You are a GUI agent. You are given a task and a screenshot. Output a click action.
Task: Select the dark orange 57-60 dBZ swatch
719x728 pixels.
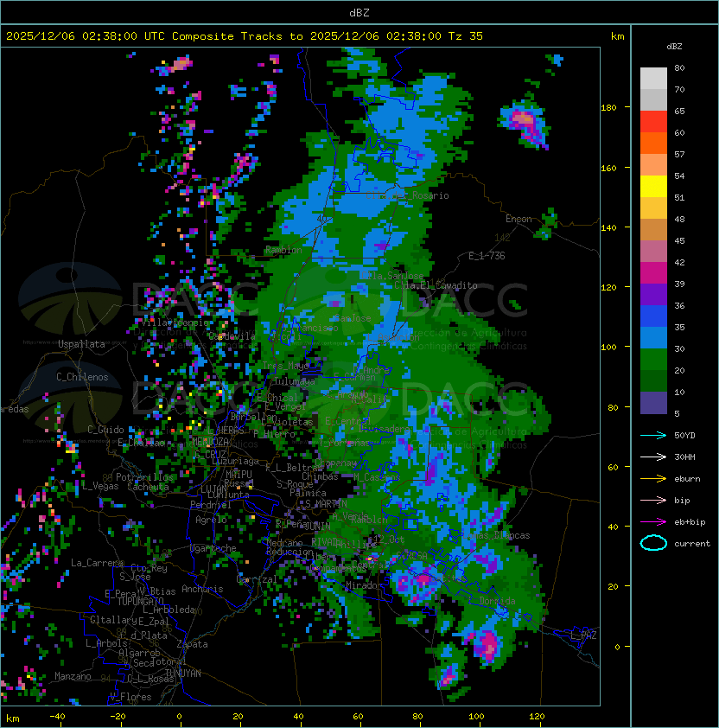tap(653, 144)
